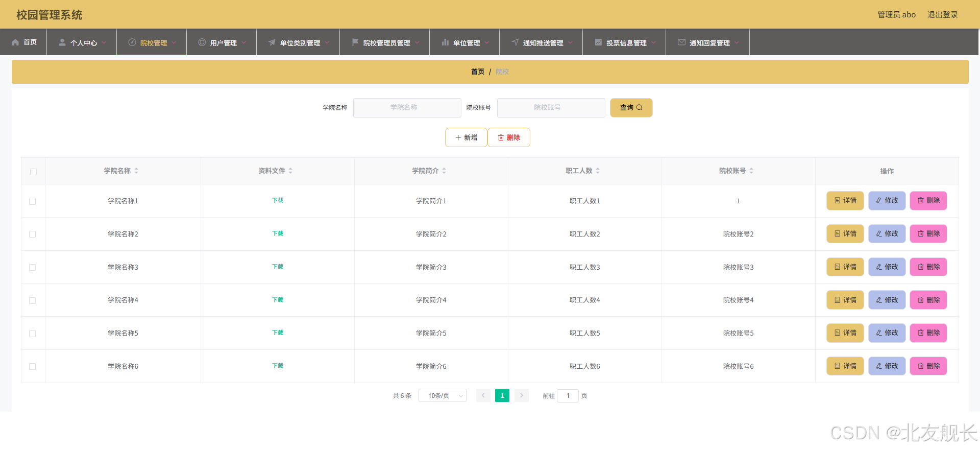Click the envelope icon beside 通知回复管理
Image resolution: width=980 pixels, height=449 pixels.
click(x=681, y=42)
